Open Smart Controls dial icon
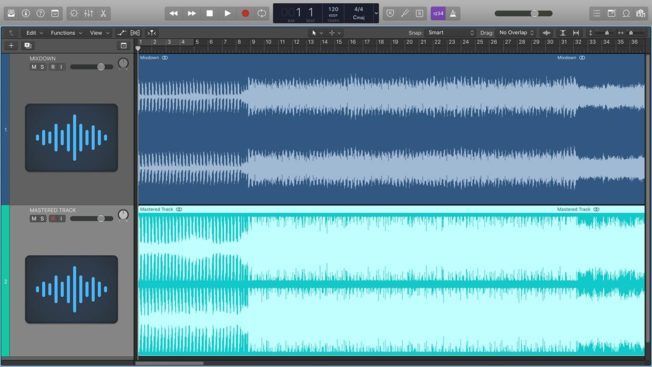 [x=74, y=13]
